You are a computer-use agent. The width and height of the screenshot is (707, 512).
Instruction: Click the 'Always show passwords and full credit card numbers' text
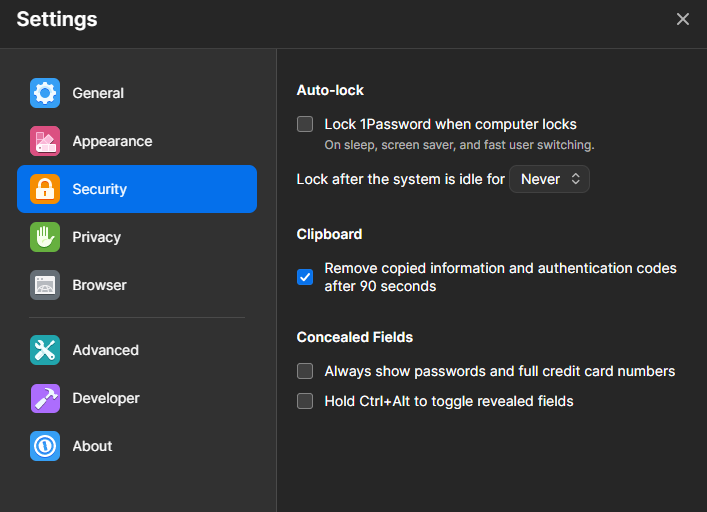tap(499, 371)
